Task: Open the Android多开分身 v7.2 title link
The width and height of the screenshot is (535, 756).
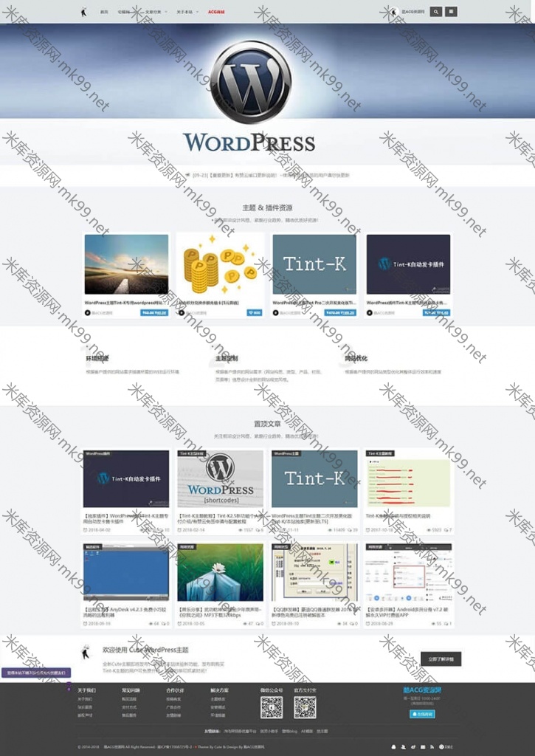Action: (407, 612)
